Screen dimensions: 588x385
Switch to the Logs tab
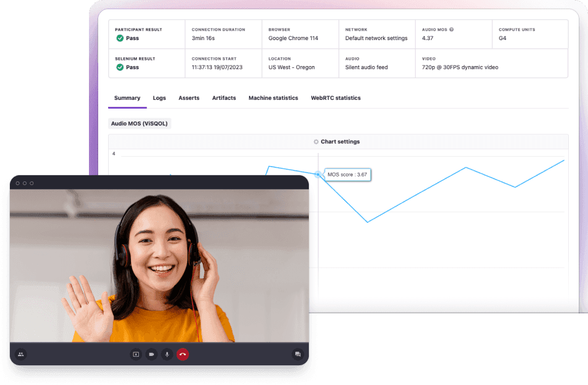point(159,98)
